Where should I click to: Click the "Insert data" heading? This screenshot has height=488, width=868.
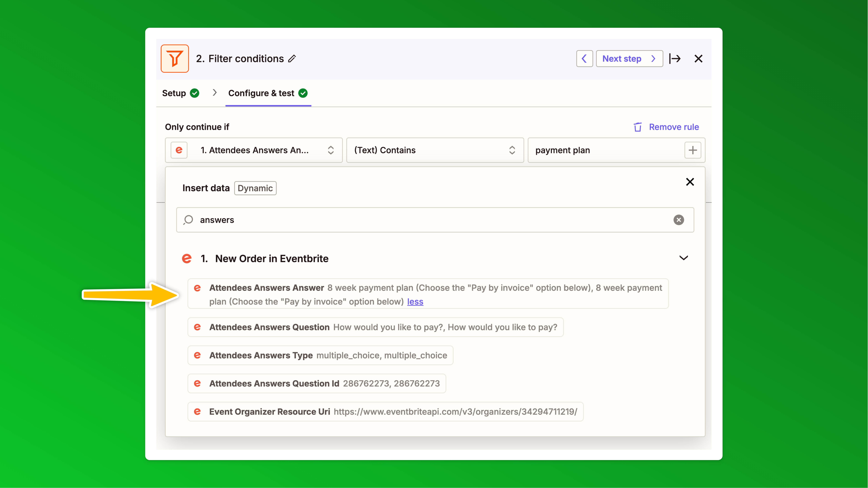(206, 188)
